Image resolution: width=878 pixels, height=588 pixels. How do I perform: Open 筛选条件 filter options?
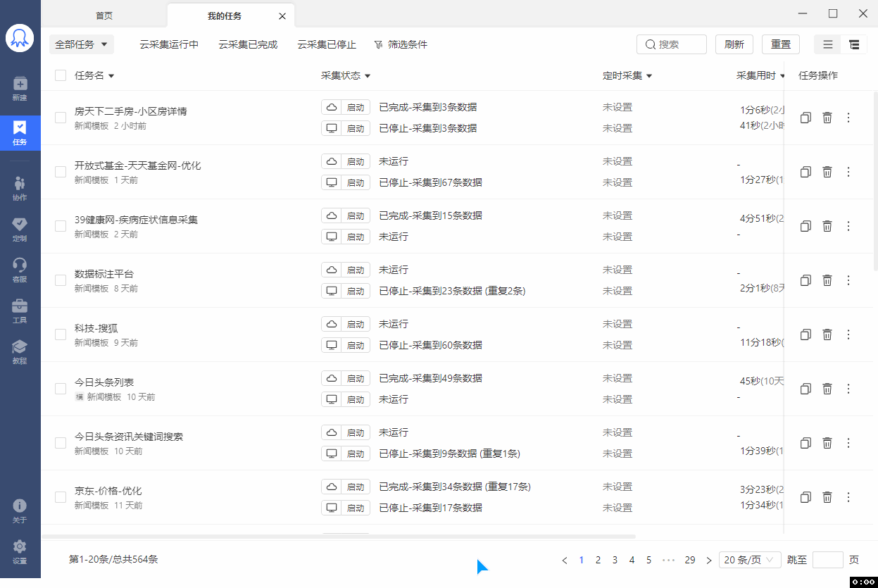[x=401, y=44]
